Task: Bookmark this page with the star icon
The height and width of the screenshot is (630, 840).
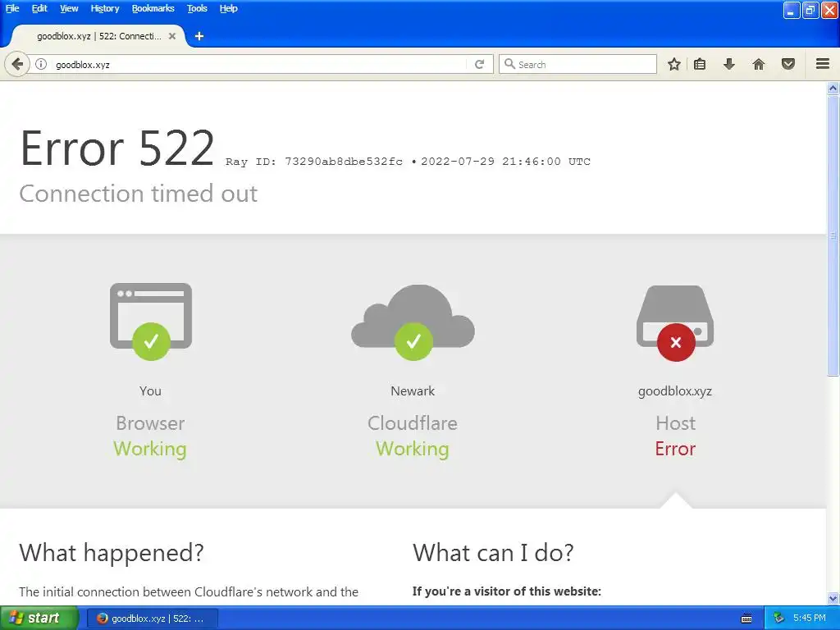Action: pyautogui.click(x=674, y=64)
